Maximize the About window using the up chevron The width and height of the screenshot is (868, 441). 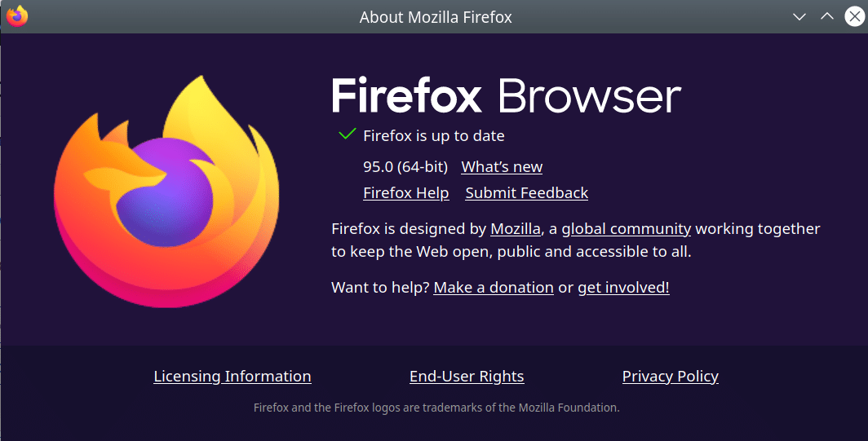pyautogui.click(x=826, y=16)
